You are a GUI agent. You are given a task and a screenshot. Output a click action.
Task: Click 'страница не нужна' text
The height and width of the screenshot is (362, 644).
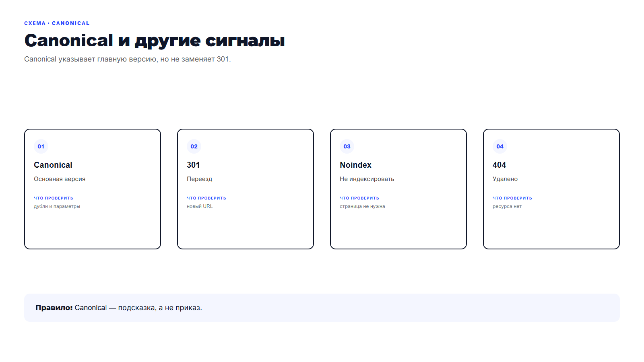[362, 206]
